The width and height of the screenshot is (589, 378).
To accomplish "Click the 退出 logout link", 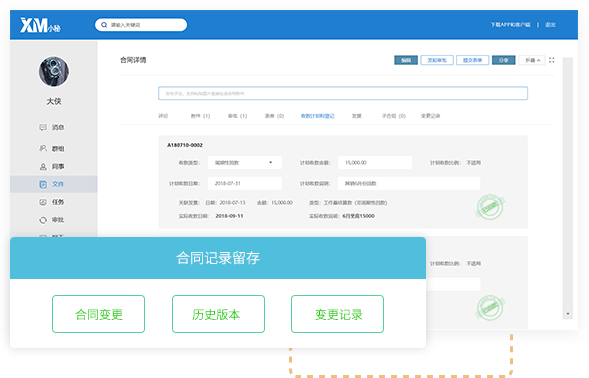I will point(550,25).
